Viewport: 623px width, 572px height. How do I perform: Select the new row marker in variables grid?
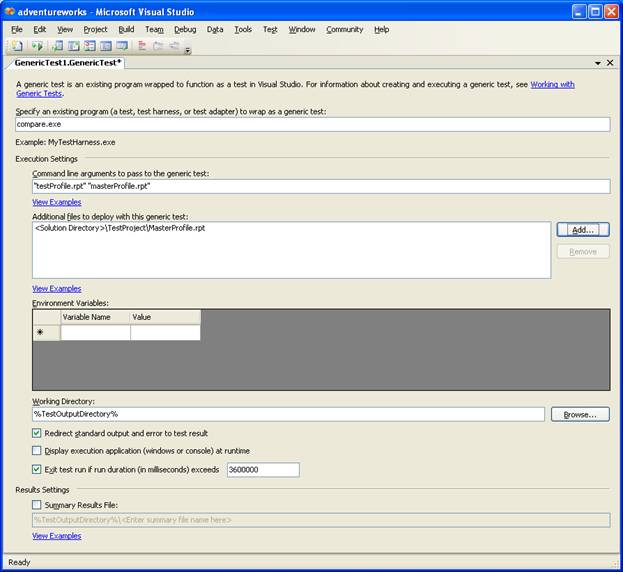pyautogui.click(x=46, y=332)
